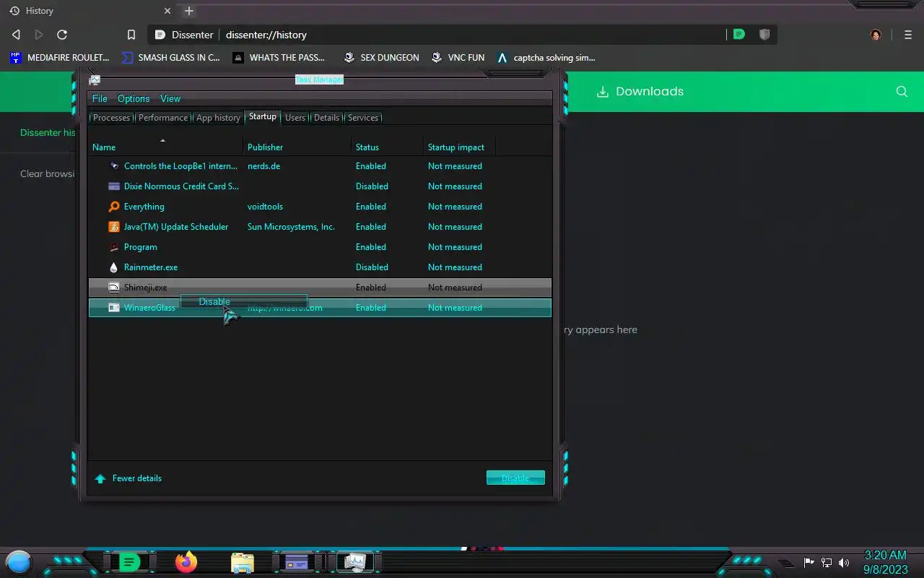Screen dimensions: 924x578
Task: Switch to the App history tab
Action: click(218, 118)
